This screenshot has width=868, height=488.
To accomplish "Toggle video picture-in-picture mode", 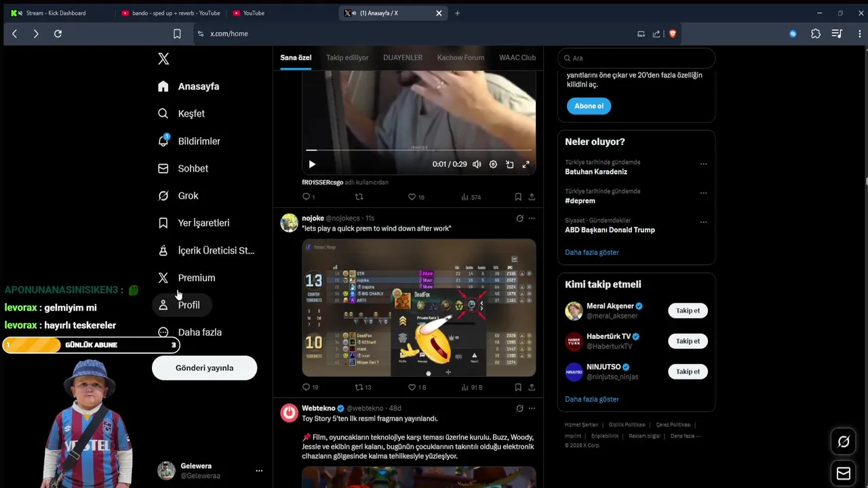I will click(x=509, y=164).
